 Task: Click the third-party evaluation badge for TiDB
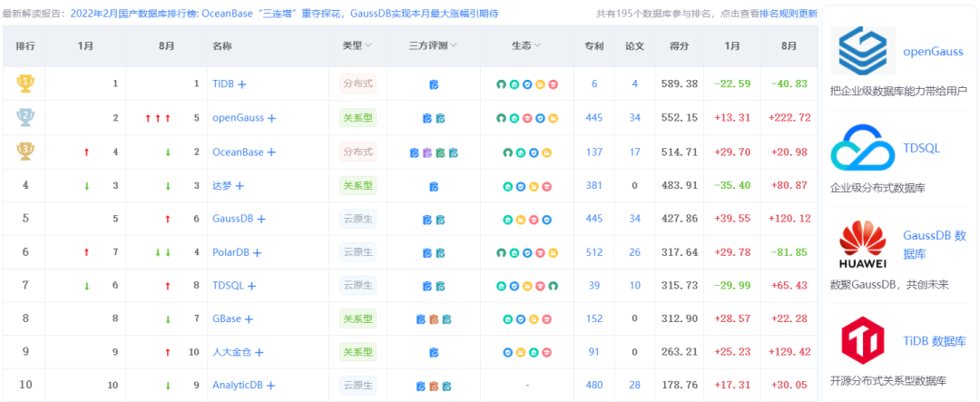coord(434,84)
